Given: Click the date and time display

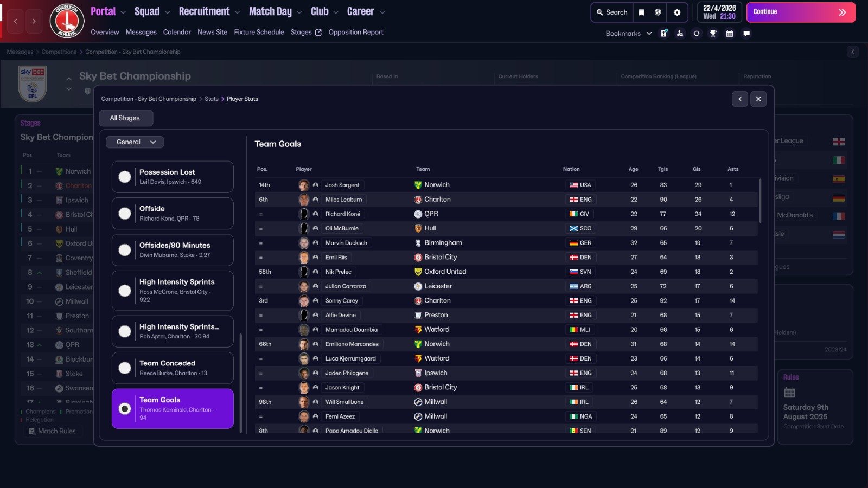Looking at the screenshot, I should (x=719, y=12).
